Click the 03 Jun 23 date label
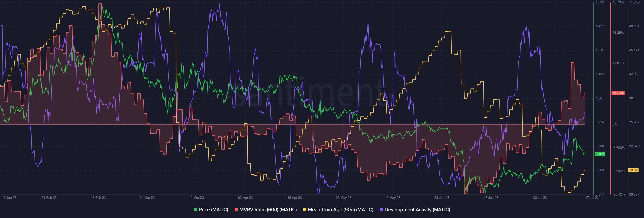The width and height of the screenshot is (644, 218). 442,198
